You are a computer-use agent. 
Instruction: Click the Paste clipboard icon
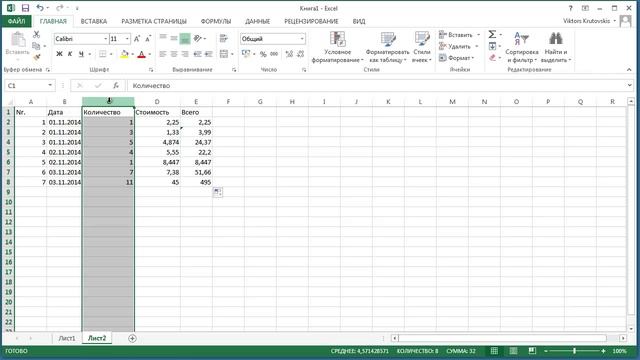(18, 40)
